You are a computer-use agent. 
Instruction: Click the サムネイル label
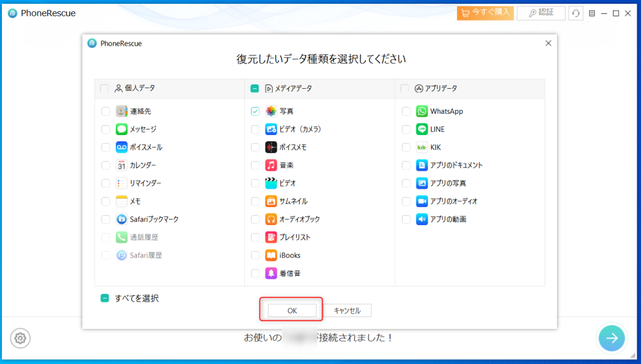point(293,201)
